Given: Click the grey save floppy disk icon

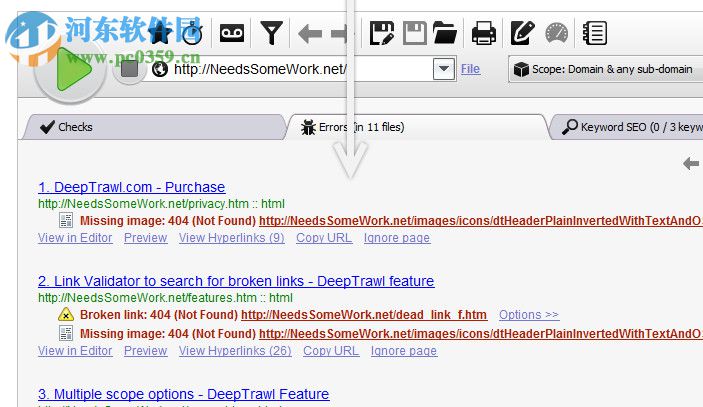Looking at the screenshot, I should 415,33.
